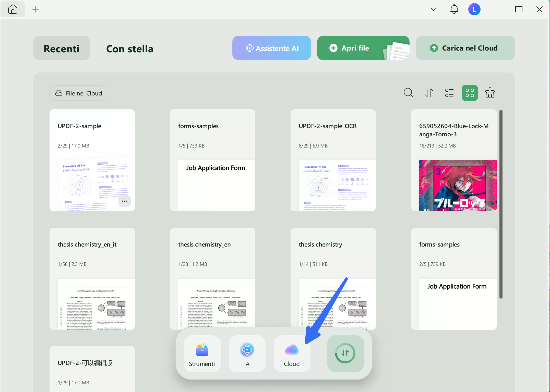Open sort order options
550x392 pixels.
click(x=429, y=93)
